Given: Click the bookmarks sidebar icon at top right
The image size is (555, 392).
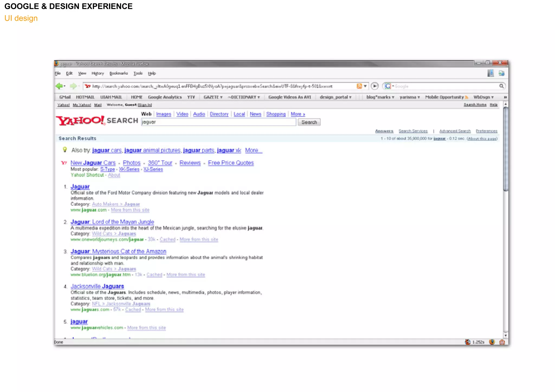Looking at the screenshot, I should click(491, 73).
